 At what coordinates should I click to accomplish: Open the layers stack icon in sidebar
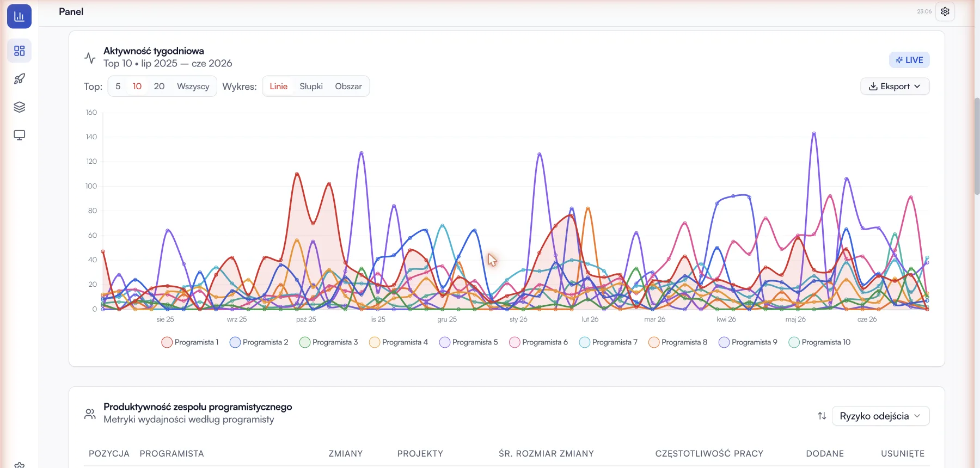[x=20, y=107]
